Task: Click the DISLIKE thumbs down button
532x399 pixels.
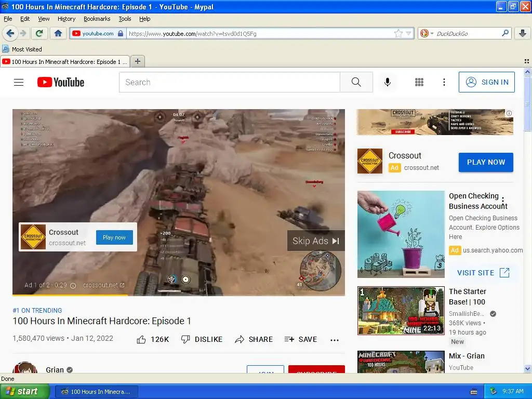Action: point(202,339)
